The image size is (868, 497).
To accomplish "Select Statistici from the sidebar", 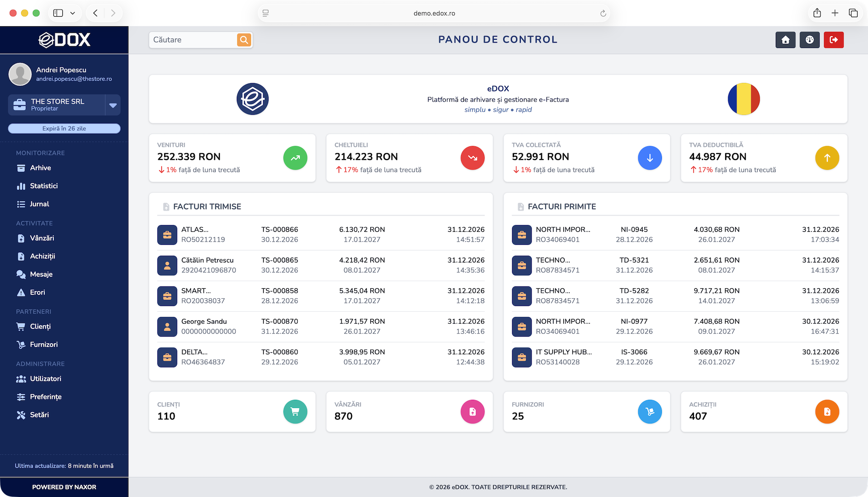I will coord(43,186).
